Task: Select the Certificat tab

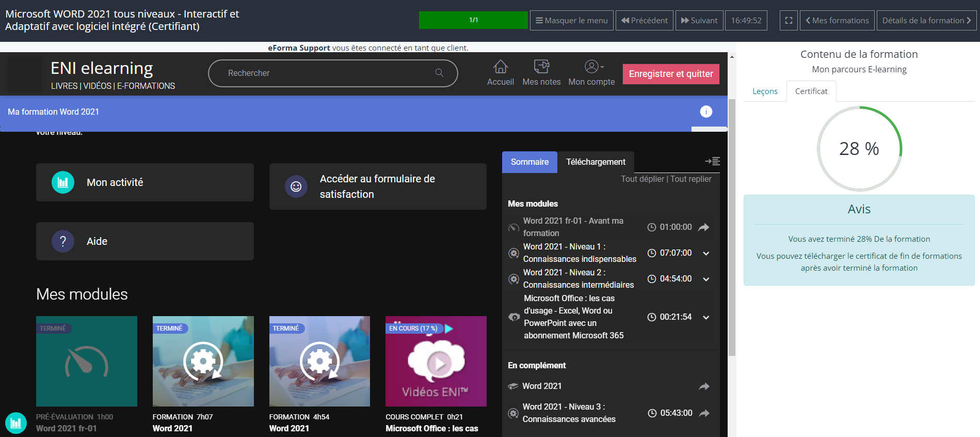Action: pyautogui.click(x=811, y=91)
